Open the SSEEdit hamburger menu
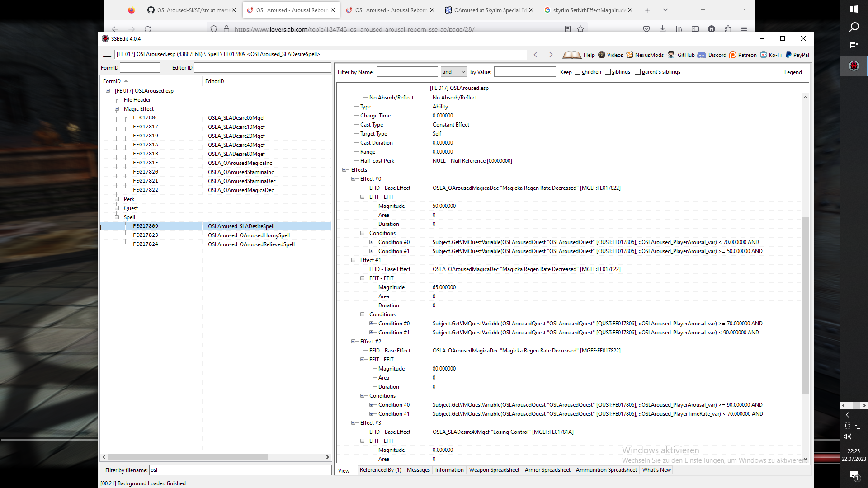Viewport: 868px width, 488px height. point(107,55)
